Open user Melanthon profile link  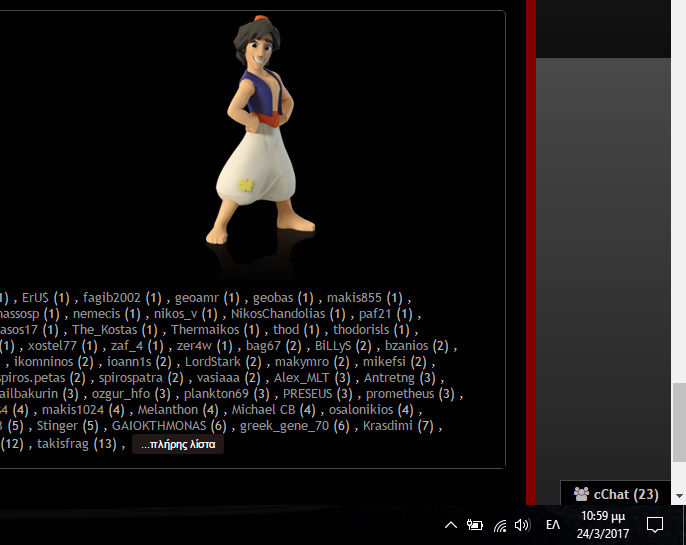(x=168, y=410)
